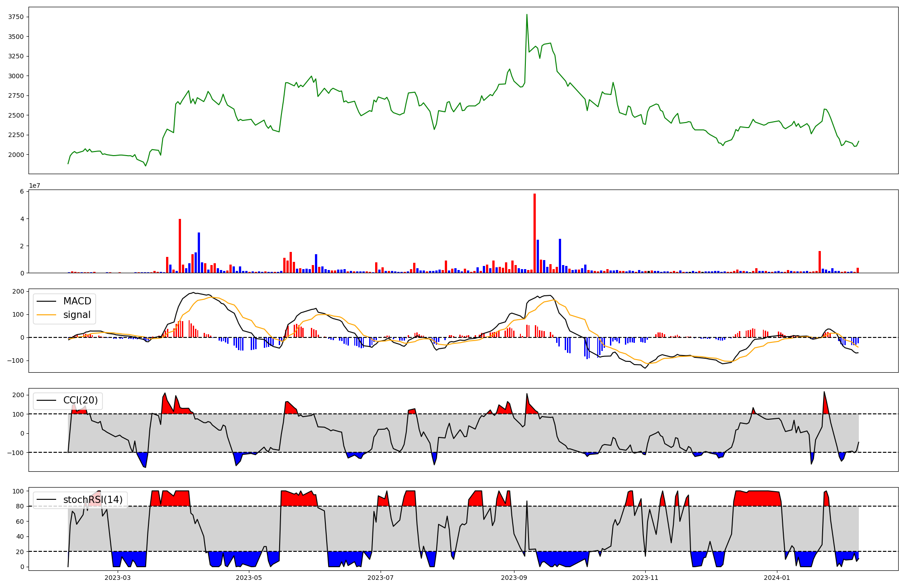Click the 2023-09 x-axis date label
The image size is (905, 588).
coord(514,578)
